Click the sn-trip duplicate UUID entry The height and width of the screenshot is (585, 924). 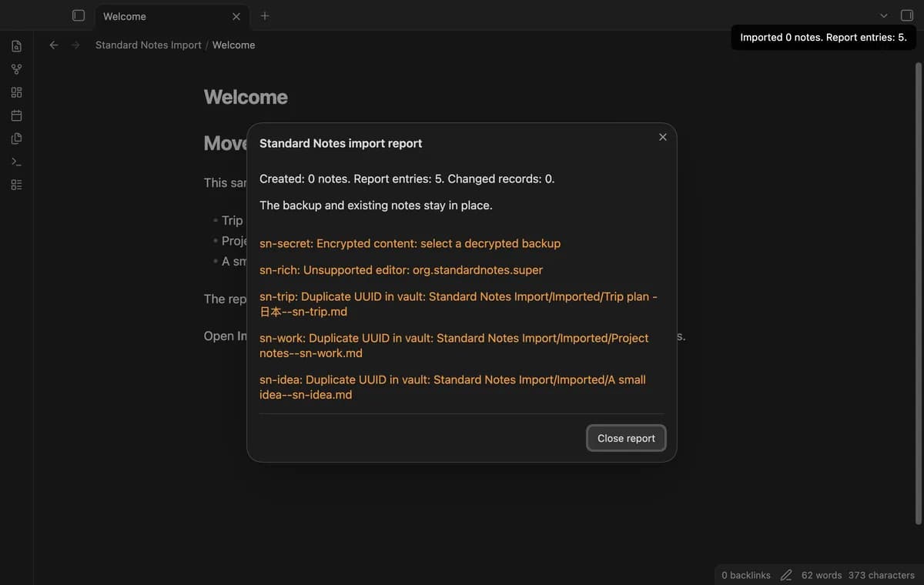458,304
